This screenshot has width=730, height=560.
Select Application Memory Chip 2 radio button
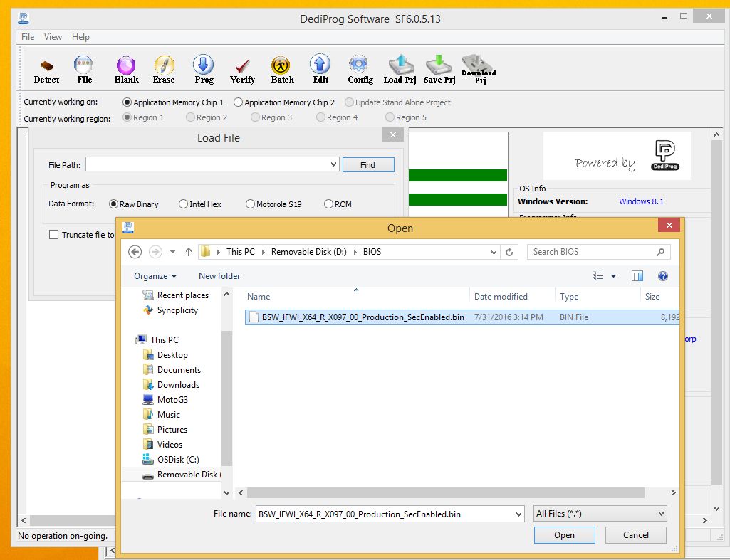[x=239, y=102]
